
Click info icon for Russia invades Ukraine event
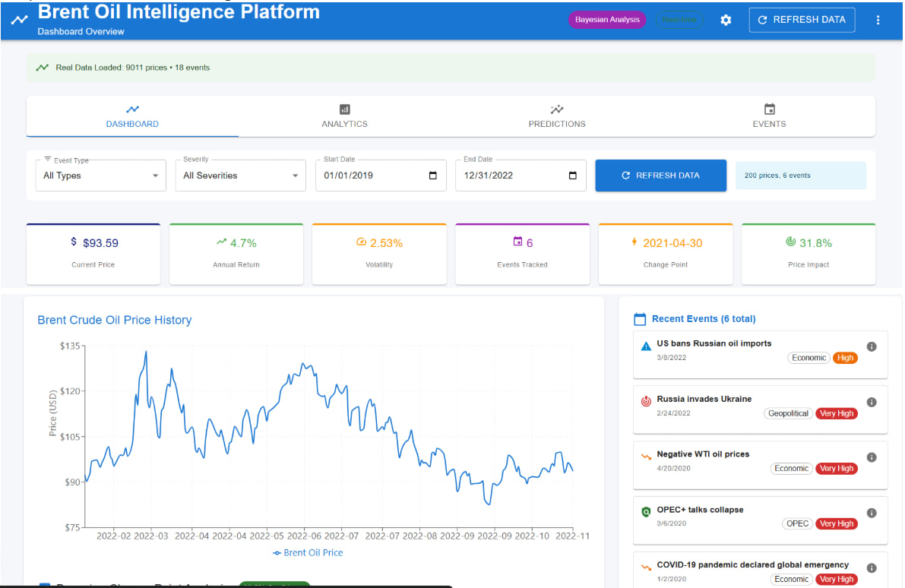[x=872, y=402]
